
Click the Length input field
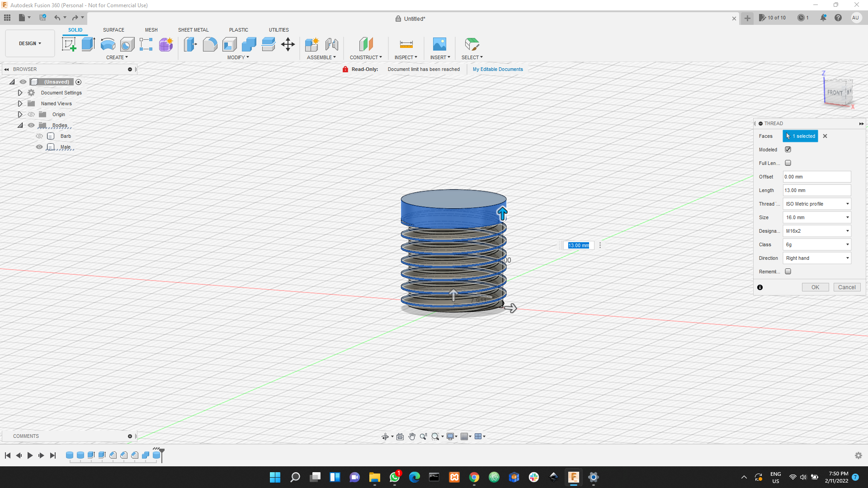pyautogui.click(x=816, y=190)
